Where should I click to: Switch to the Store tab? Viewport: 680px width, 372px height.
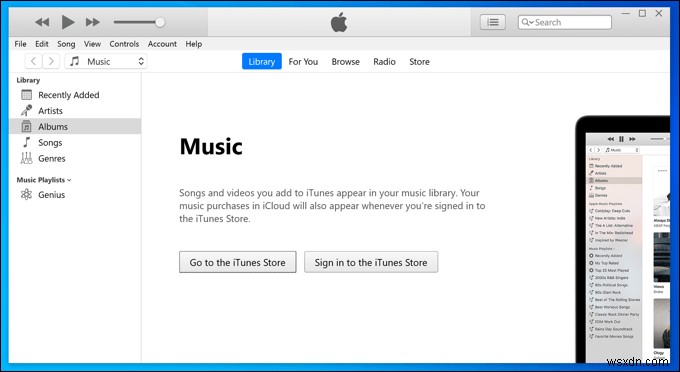(419, 62)
